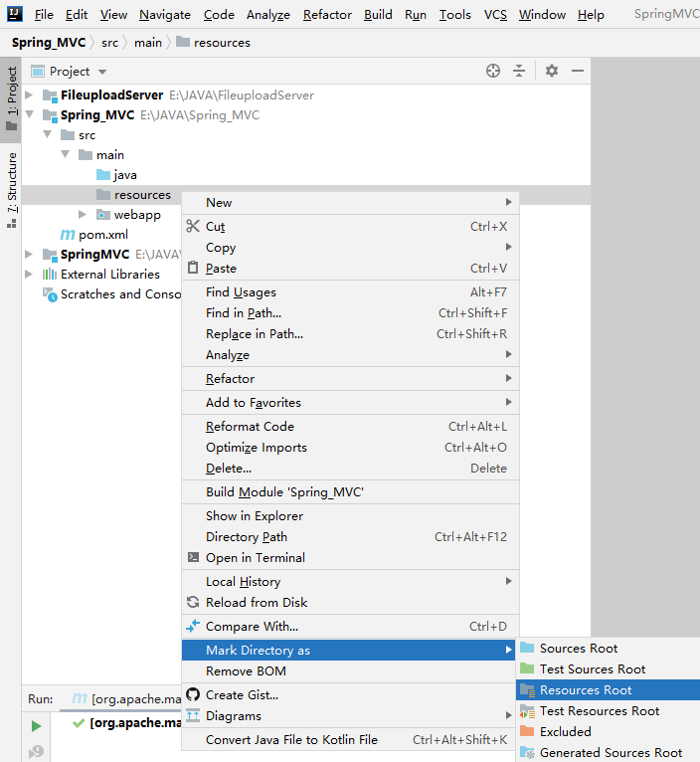Select Build Module 'Spring_MVC'
Image resolution: width=700 pixels, height=762 pixels.
coord(350,491)
